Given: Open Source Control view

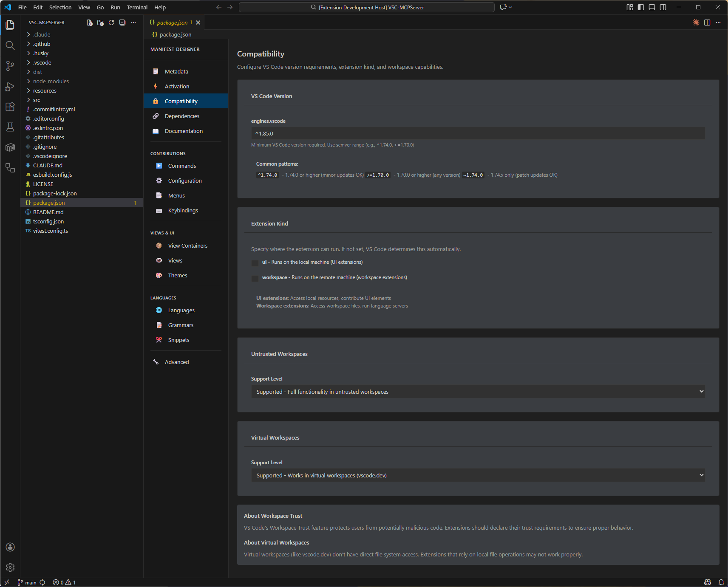Looking at the screenshot, I should click(10, 66).
